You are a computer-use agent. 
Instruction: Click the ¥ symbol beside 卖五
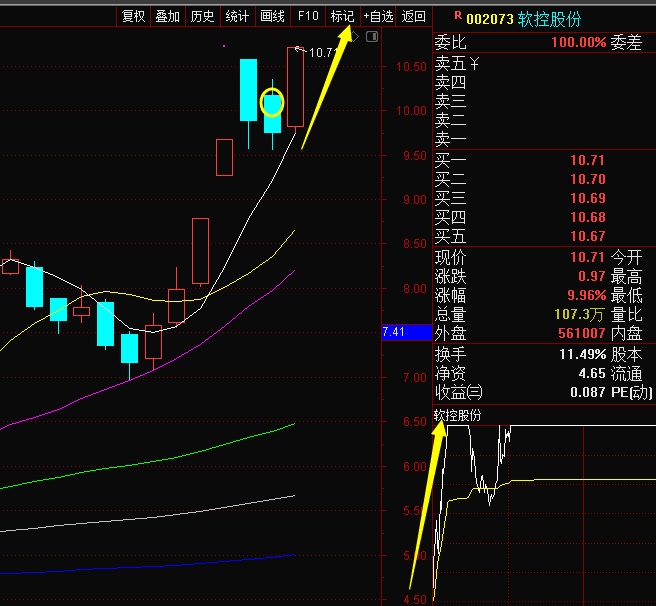(474, 64)
